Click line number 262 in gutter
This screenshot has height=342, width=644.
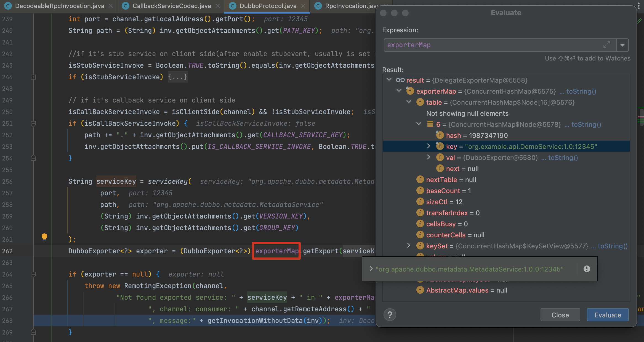tap(7, 251)
